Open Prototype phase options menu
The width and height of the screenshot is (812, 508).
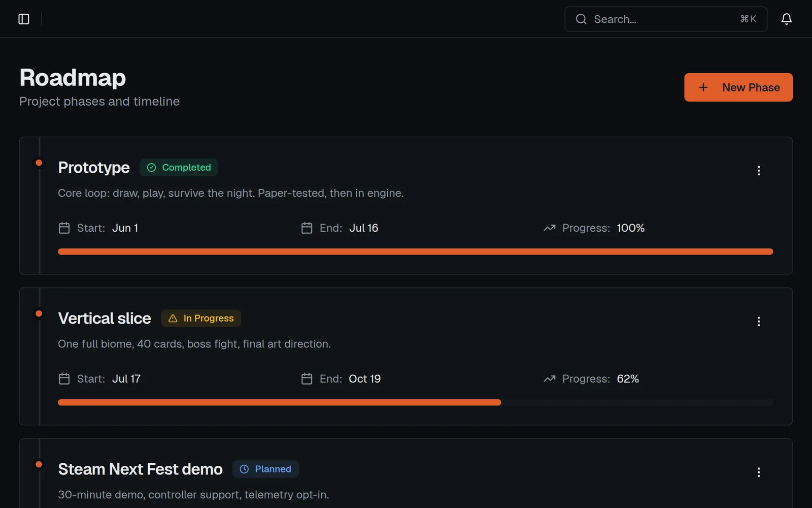759,171
